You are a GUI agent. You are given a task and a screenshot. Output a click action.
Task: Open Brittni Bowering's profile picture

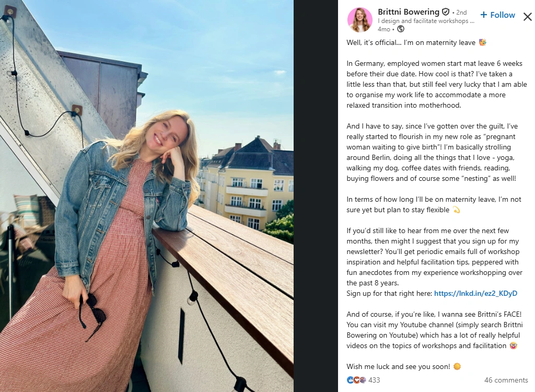pyautogui.click(x=359, y=20)
